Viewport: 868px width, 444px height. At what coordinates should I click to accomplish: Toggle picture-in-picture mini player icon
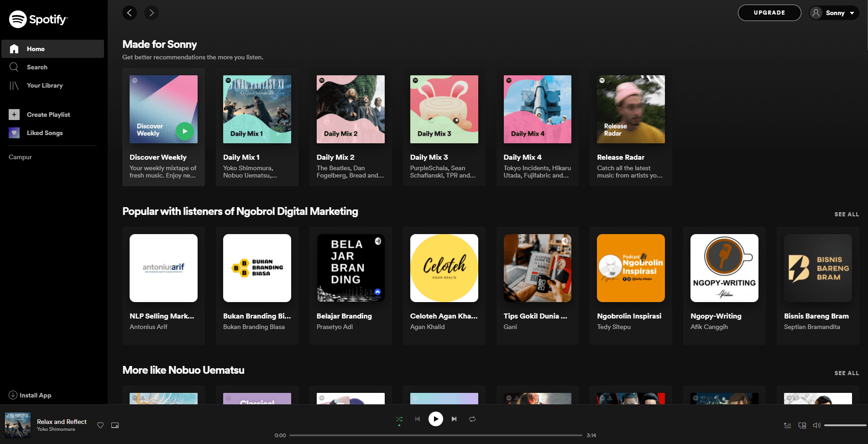(115, 425)
